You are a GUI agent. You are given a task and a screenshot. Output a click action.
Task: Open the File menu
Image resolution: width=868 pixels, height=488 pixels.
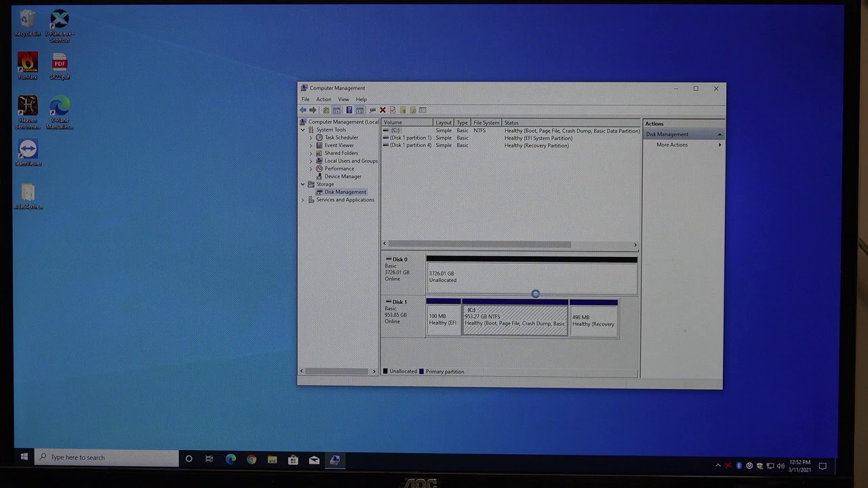coord(306,100)
